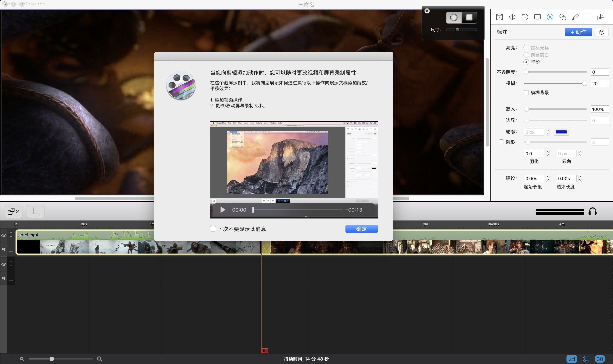Select the circle freehand shape tool
Screen dimensions: 613x364
pyautogui.click(x=454, y=17)
